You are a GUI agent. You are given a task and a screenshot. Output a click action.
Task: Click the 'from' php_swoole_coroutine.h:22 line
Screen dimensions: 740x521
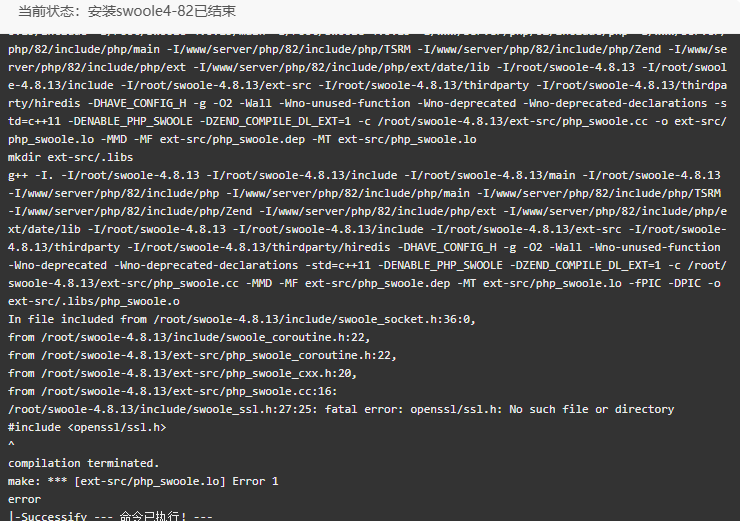click(x=202, y=355)
